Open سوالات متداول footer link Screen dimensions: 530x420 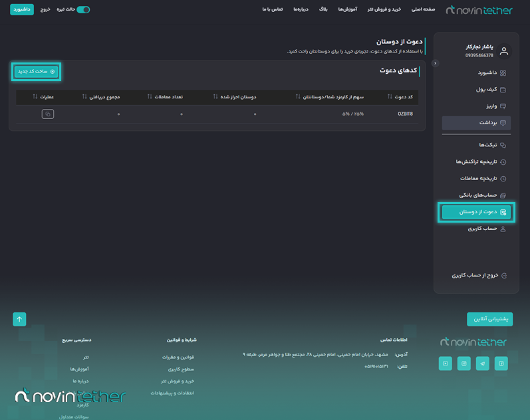tap(74, 417)
